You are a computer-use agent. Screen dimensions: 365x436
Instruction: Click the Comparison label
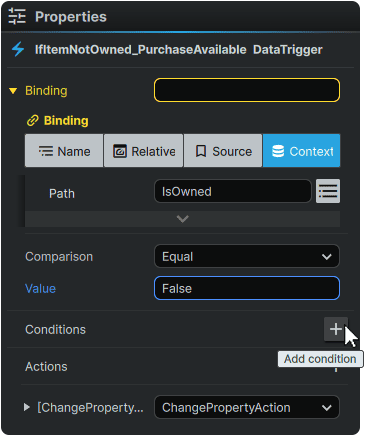(x=59, y=257)
